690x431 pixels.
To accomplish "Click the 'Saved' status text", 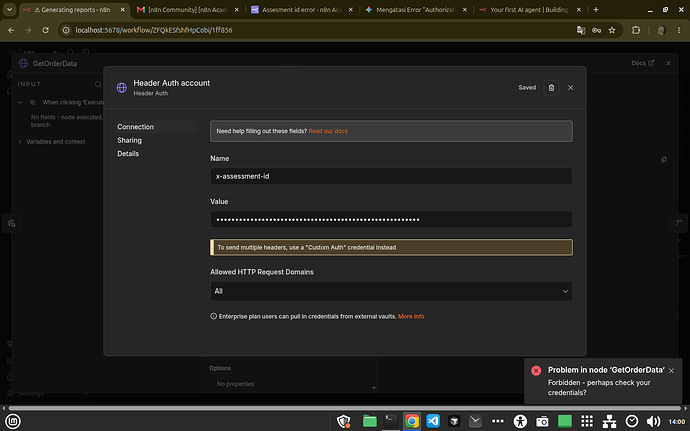I will coord(527,88).
